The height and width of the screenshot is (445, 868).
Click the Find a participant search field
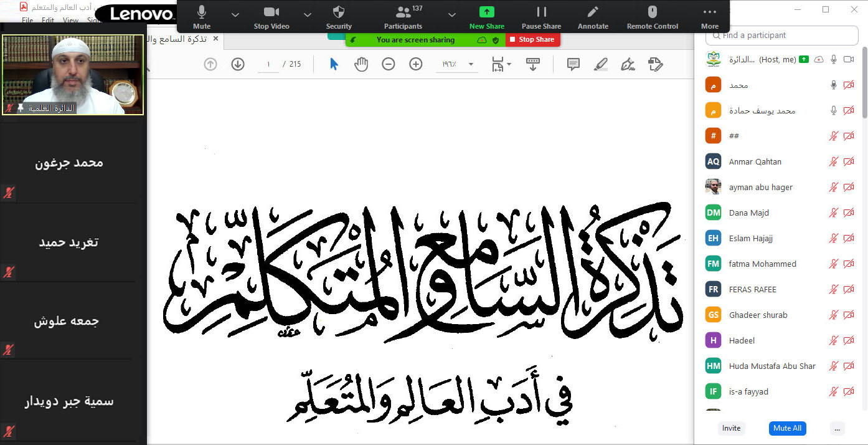point(785,36)
